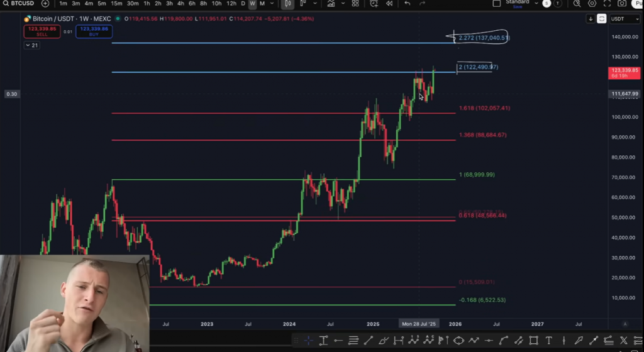Toggle the A auto scale button
The image size is (644, 352).
625,324
